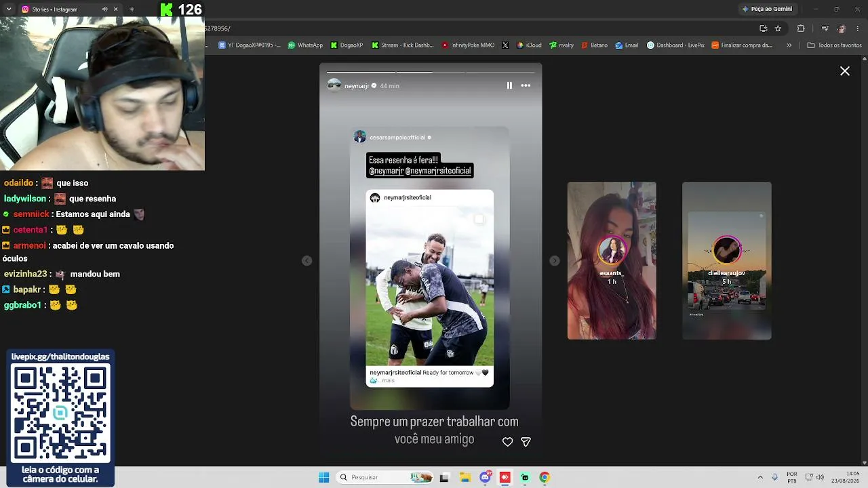
Task: Open the Todos os favoritos folder
Action: tap(834, 45)
